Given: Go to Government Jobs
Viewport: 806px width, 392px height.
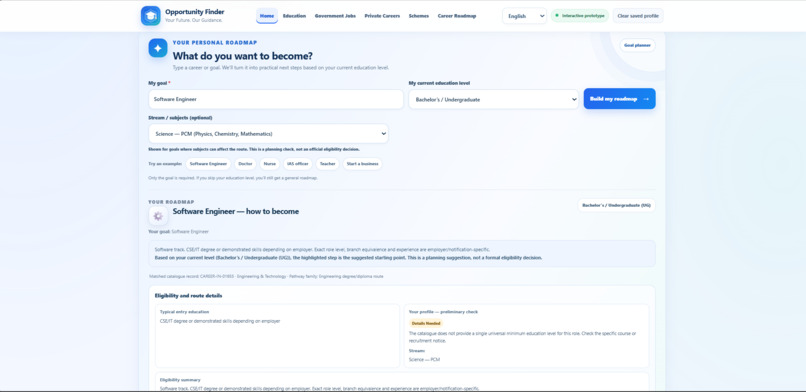Looking at the screenshot, I should coord(335,16).
